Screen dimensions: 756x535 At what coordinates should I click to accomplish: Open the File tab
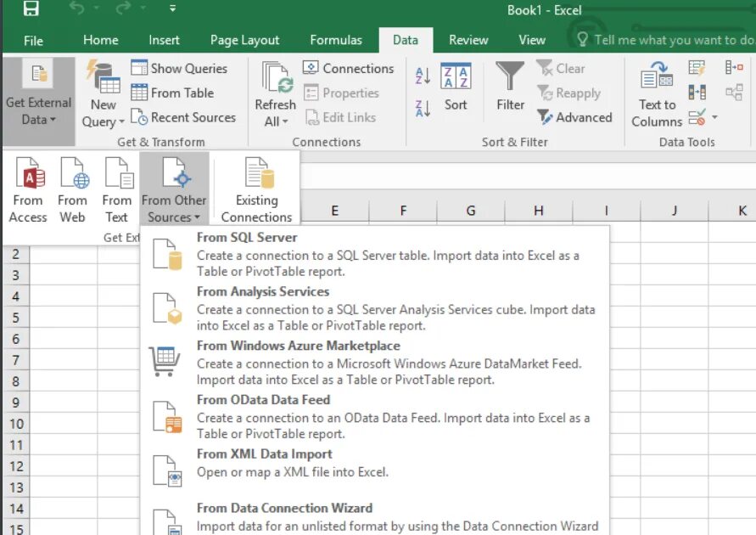(x=33, y=41)
